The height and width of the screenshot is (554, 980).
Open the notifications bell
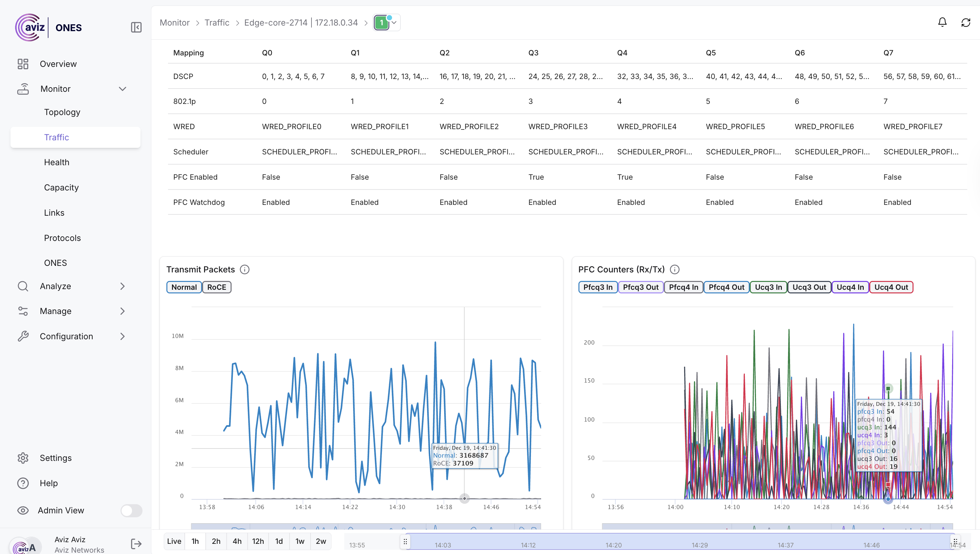942,23
